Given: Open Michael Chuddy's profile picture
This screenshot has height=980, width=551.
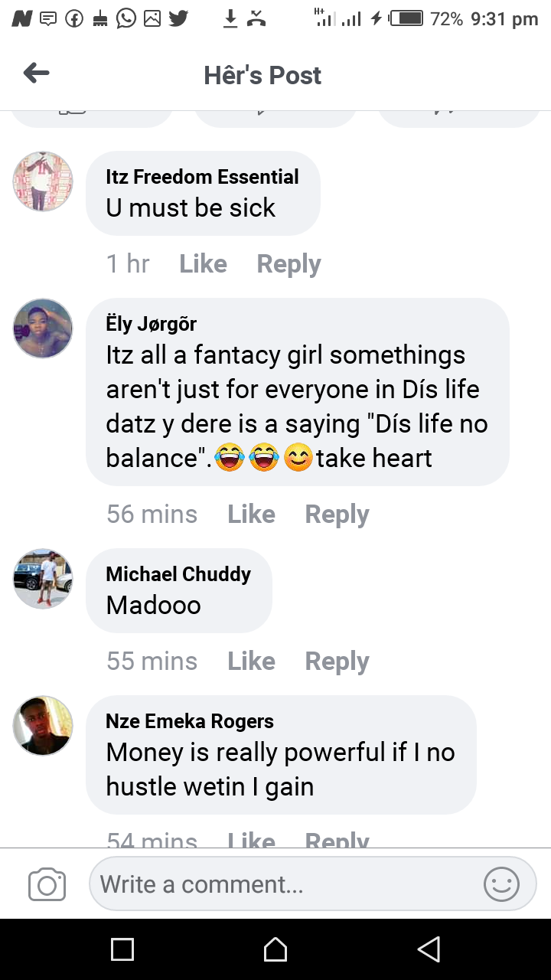Looking at the screenshot, I should pos(43,579).
